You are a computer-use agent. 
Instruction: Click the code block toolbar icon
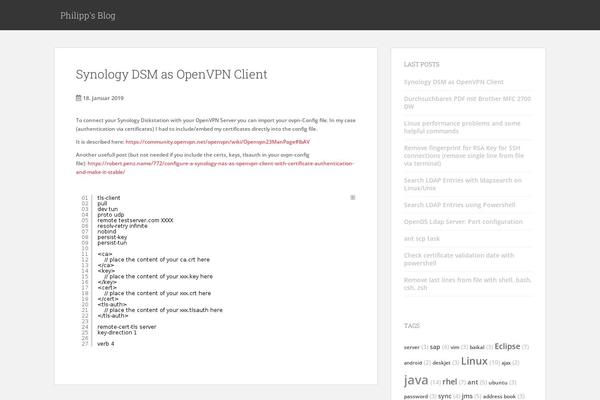click(352, 198)
